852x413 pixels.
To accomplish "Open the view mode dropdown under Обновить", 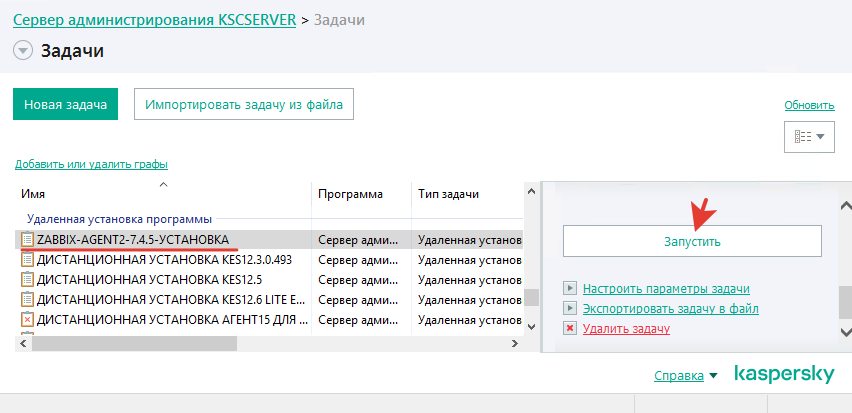I will point(809,136).
